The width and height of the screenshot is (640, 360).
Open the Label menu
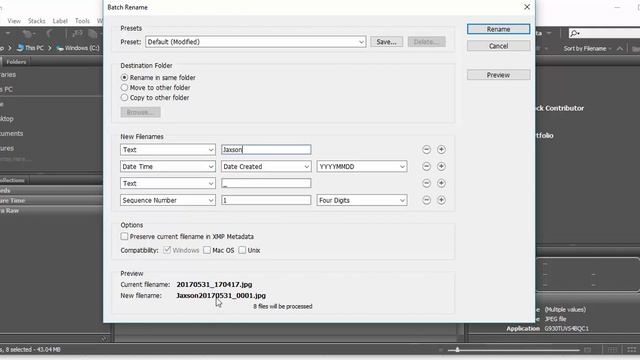[x=60, y=21]
